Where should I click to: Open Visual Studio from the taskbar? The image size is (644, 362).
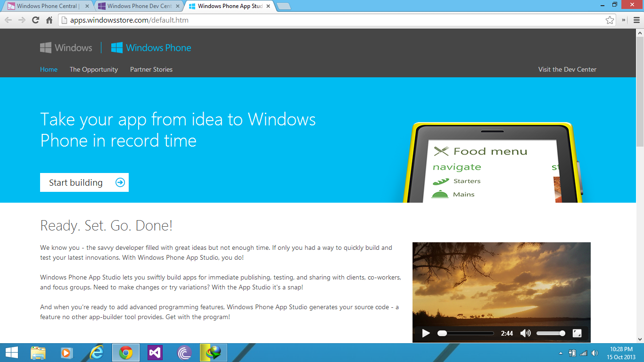155,353
